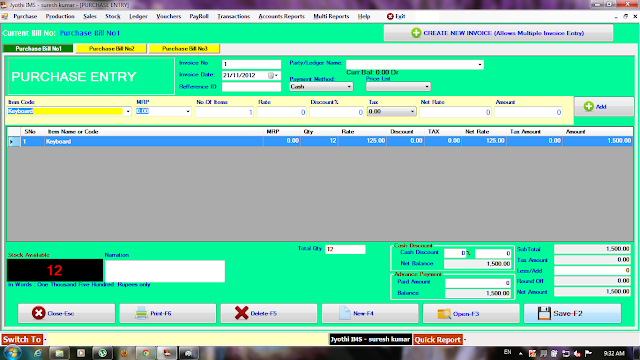
Task: Click the printer icon on Print-F6
Action: tap(141, 313)
